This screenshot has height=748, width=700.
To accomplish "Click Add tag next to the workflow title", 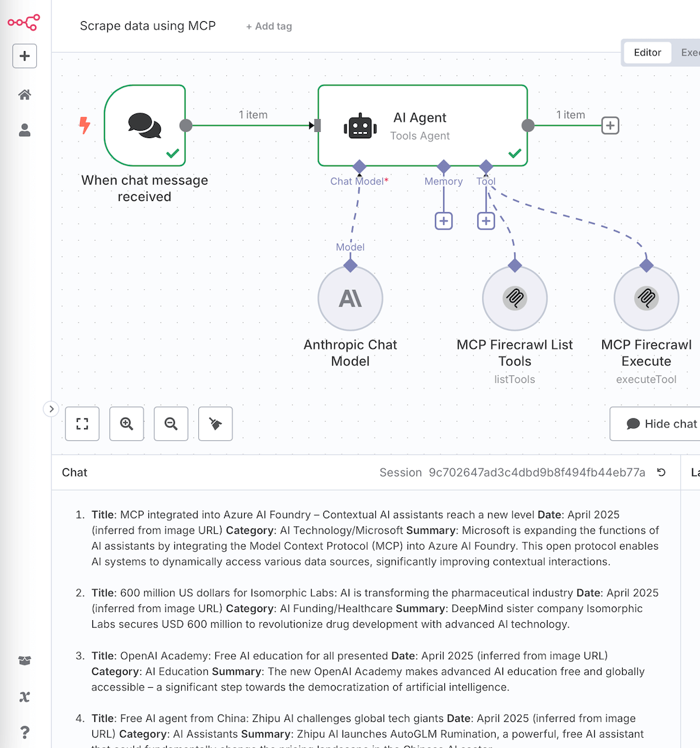I will pos(269,26).
